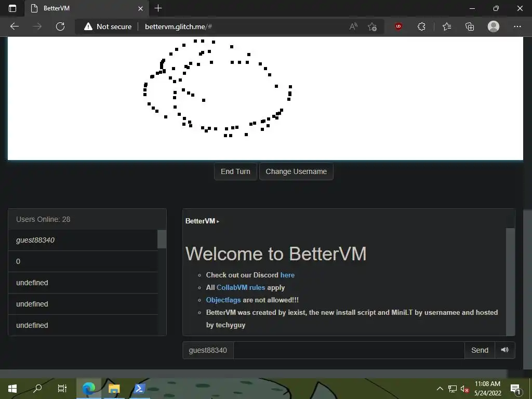Open the Windows Start menu
This screenshot has height=399, width=532.
[12, 389]
